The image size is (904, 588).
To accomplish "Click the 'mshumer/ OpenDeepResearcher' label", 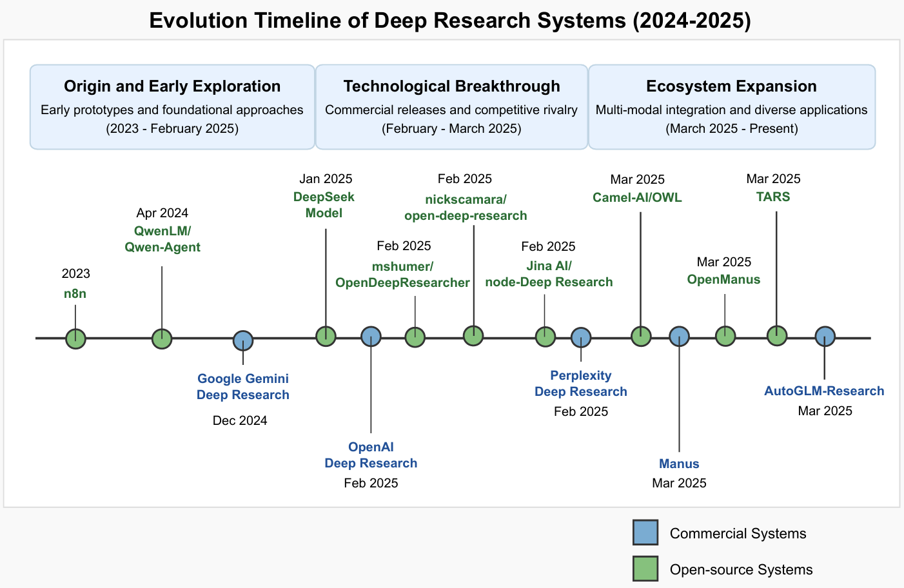I will point(402,275).
